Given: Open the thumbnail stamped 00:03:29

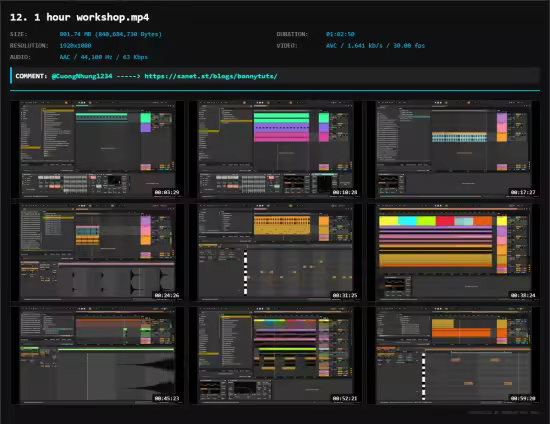Looking at the screenshot, I should tap(97, 149).
